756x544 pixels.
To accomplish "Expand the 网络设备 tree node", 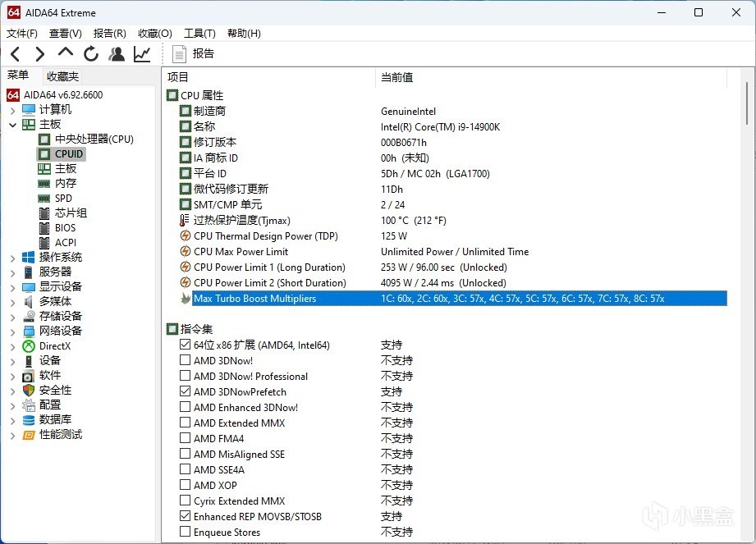I will (x=13, y=332).
